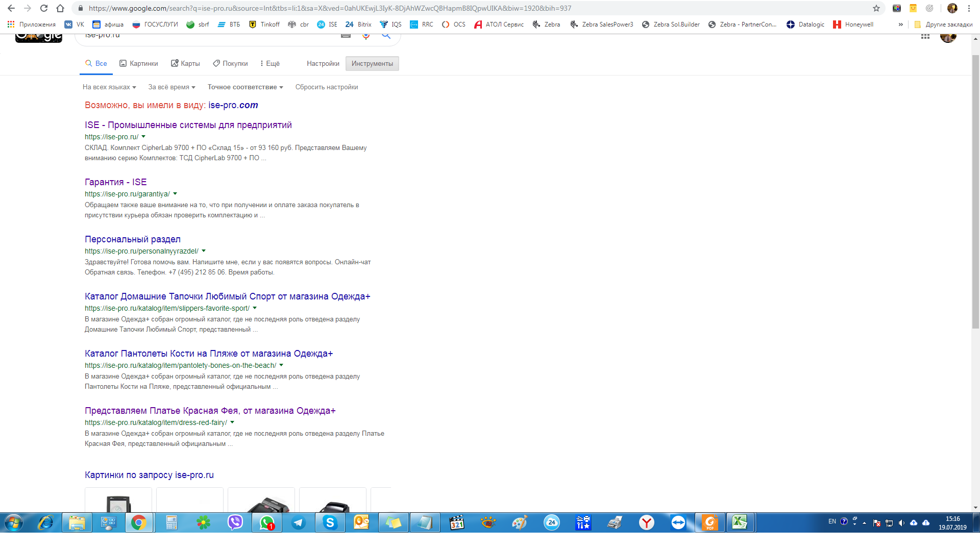980x551 pixels.
Task: Show more bookmarks with the chevron
Action: click(900, 24)
